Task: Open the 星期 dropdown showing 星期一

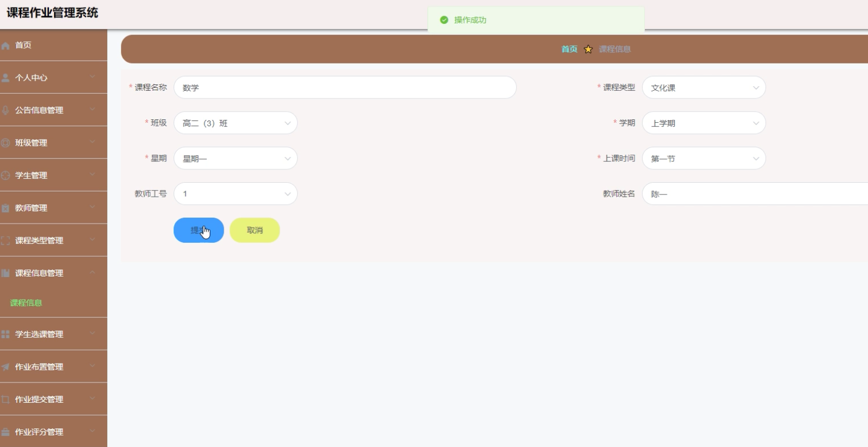Action: tap(235, 158)
